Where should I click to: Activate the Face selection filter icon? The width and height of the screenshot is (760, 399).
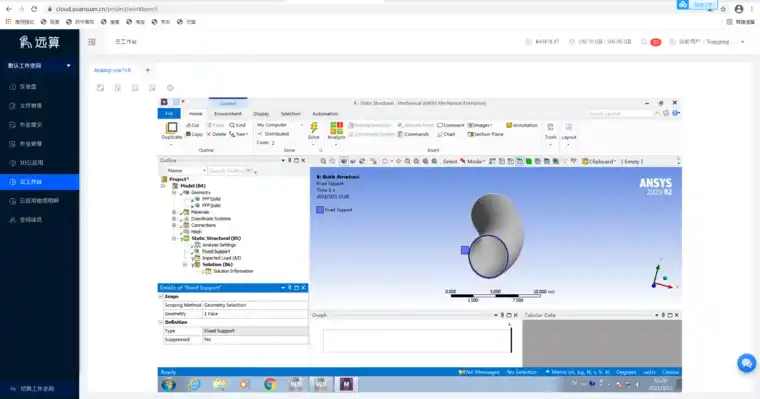[520, 161]
